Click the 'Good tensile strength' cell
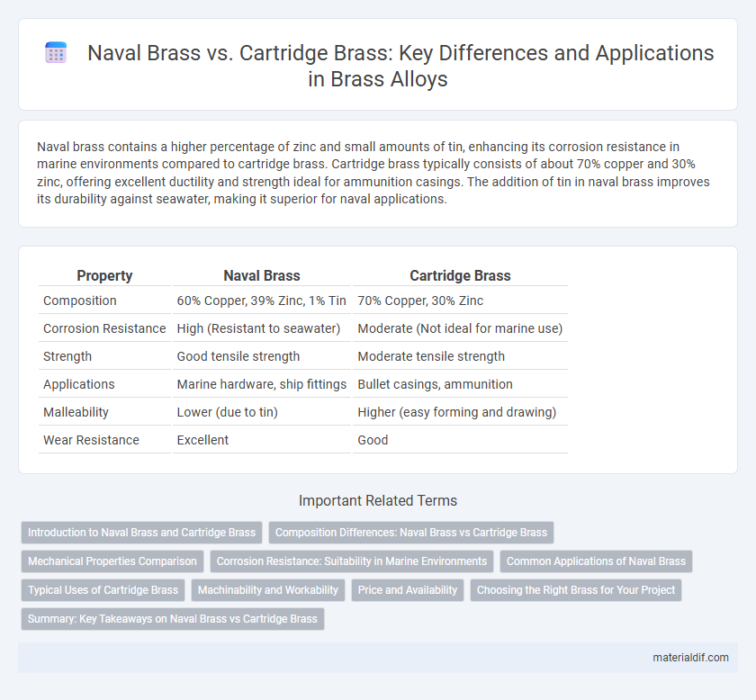The width and height of the screenshot is (756, 700). click(x=262, y=356)
